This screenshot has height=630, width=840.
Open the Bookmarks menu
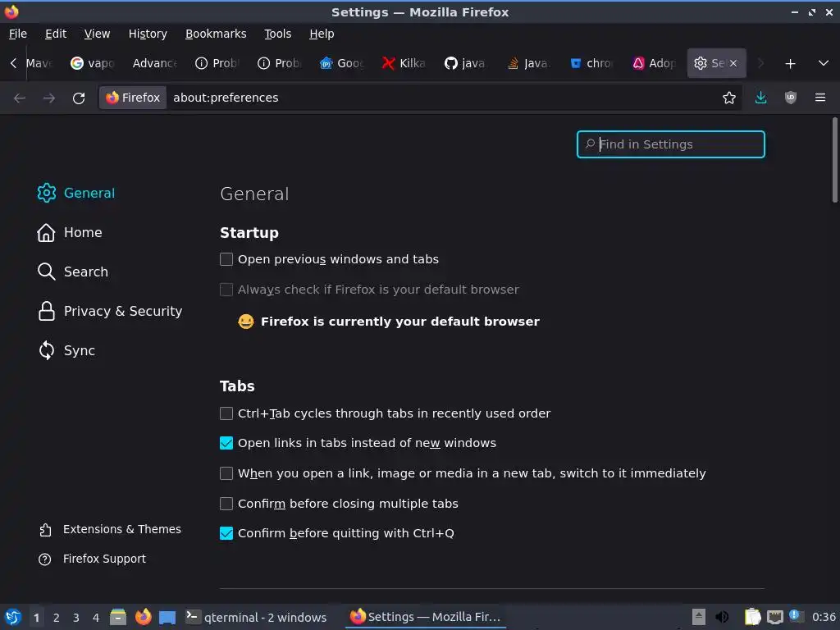point(216,34)
